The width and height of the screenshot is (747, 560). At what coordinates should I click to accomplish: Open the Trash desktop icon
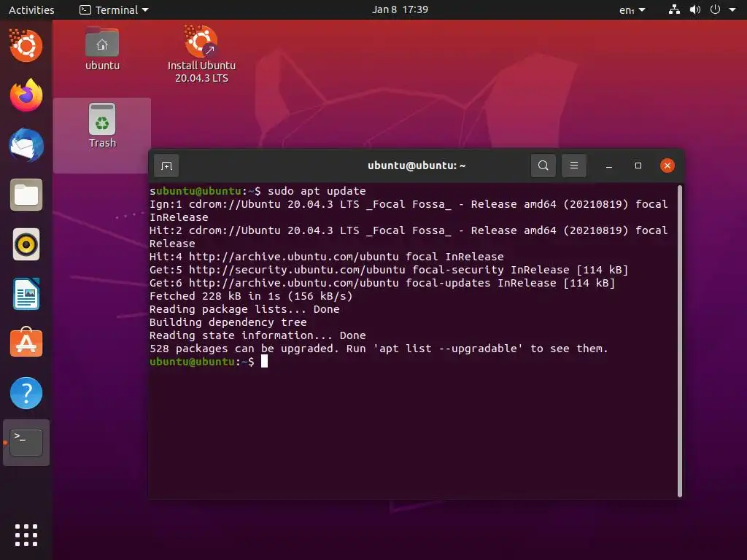(x=102, y=125)
